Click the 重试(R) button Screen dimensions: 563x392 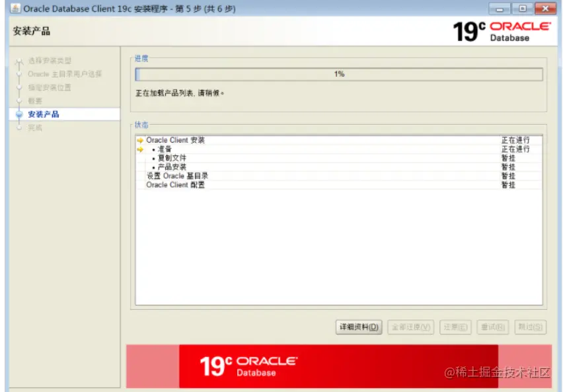click(493, 327)
